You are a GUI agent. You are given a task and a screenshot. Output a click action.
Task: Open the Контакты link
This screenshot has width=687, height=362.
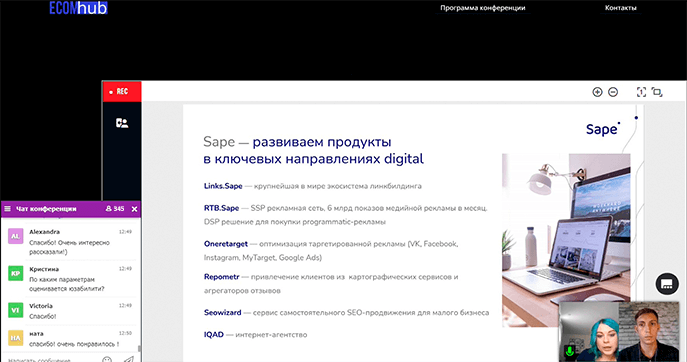pyautogui.click(x=620, y=8)
